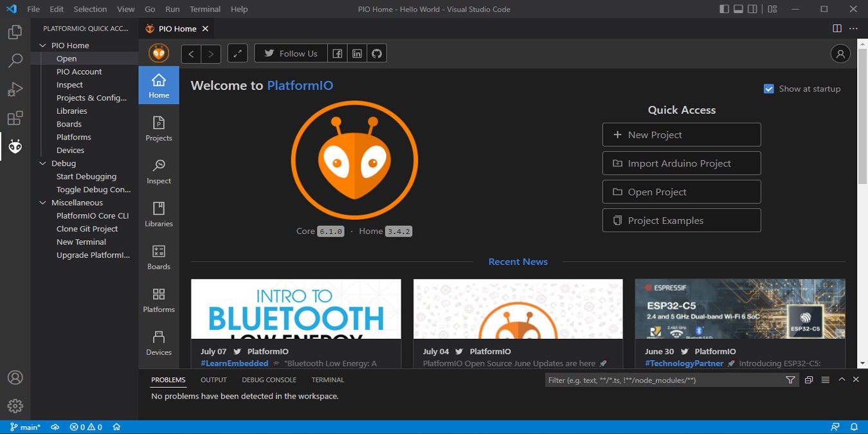
Task: Switch to the Terminal tab
Action: tap(327, 379)
